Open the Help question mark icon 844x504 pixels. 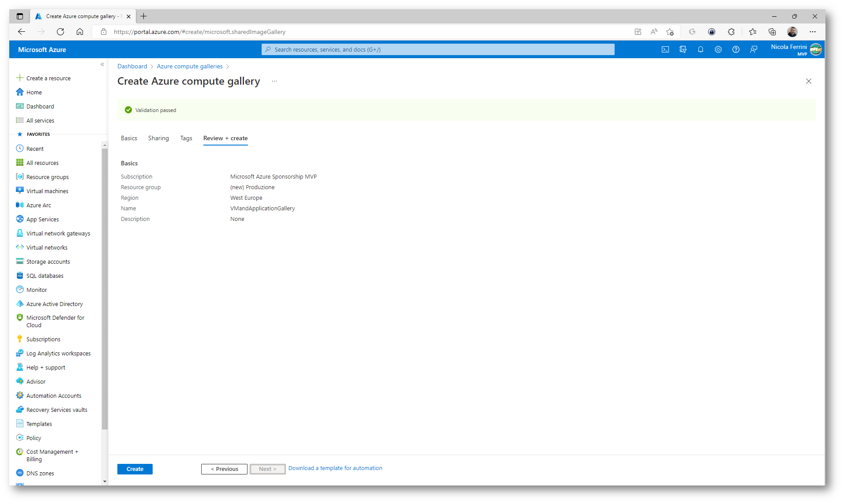(x=736, y=49)
